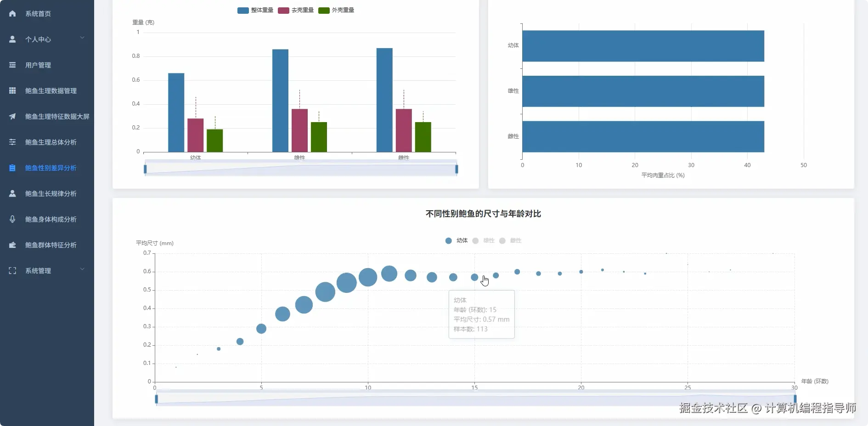
Task: Click the 平均尺寸 (mm) axis label
Action: pyautogui.click(x=155, y=243)
